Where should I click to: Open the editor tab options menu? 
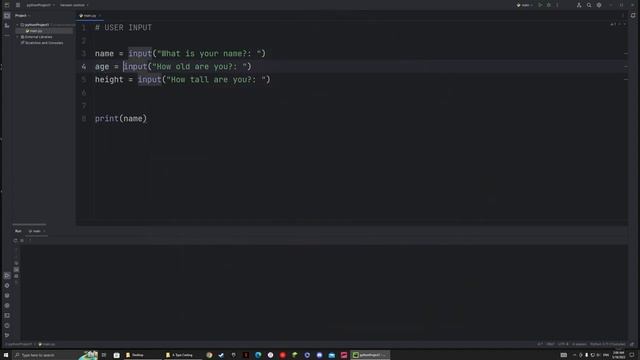pyautogui.click(x=623, y=16)
